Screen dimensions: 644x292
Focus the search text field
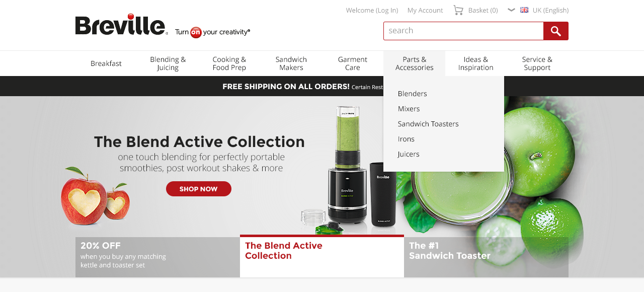coord(463,31)
